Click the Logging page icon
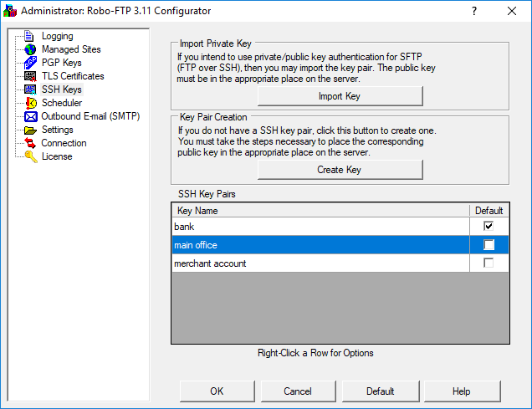 tap(29, 36)
